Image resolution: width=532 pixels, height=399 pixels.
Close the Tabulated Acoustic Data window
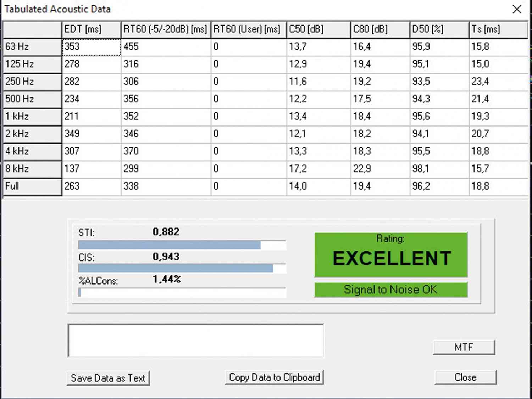517,9
